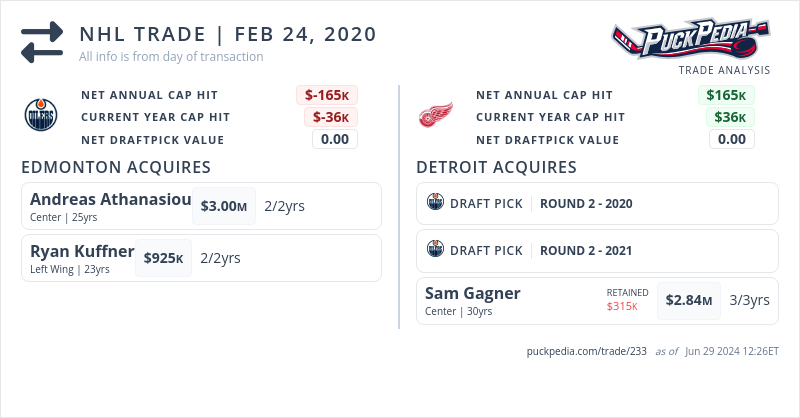Click Edmonton's $-36K current year cap badge

[331, 117]
